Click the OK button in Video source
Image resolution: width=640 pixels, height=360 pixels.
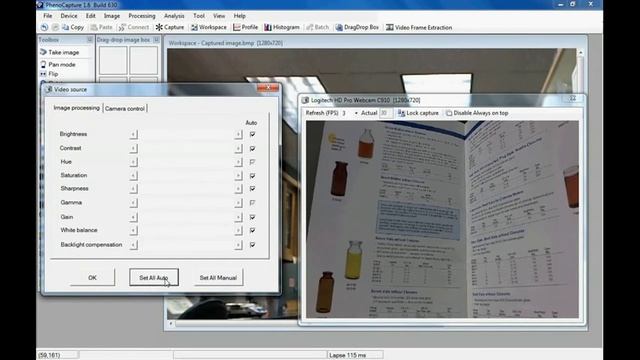tap(93, 278)
